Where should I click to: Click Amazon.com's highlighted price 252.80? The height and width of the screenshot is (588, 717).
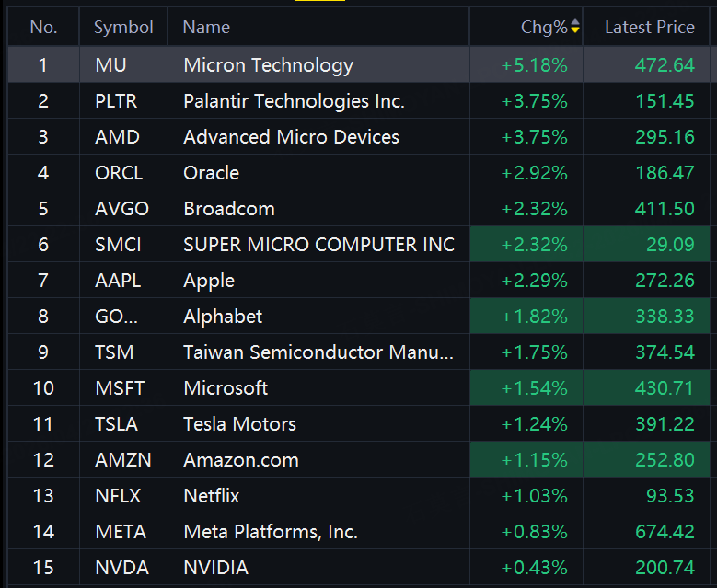[x=665, y=460]
